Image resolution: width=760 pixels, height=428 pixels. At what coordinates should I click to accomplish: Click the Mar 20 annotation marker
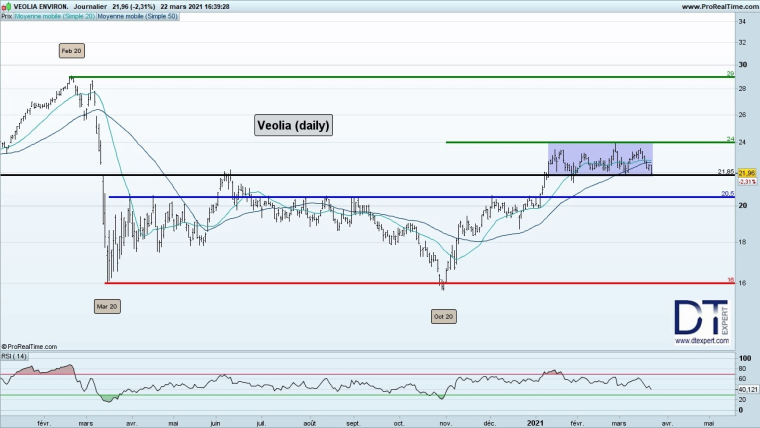[107, 305]
